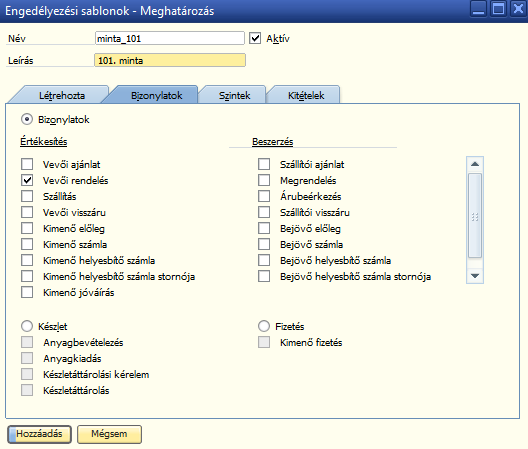Minimize the Engedélyezési sablonok window

[478, 8]
